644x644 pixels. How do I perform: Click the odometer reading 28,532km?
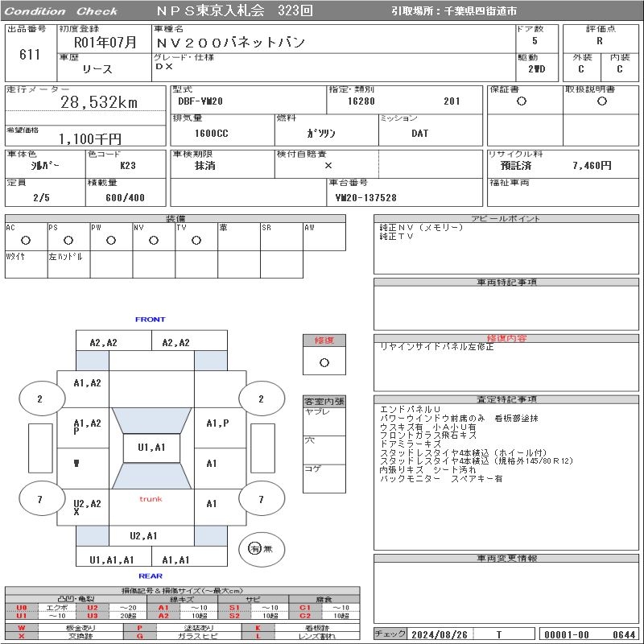point(99,102)
